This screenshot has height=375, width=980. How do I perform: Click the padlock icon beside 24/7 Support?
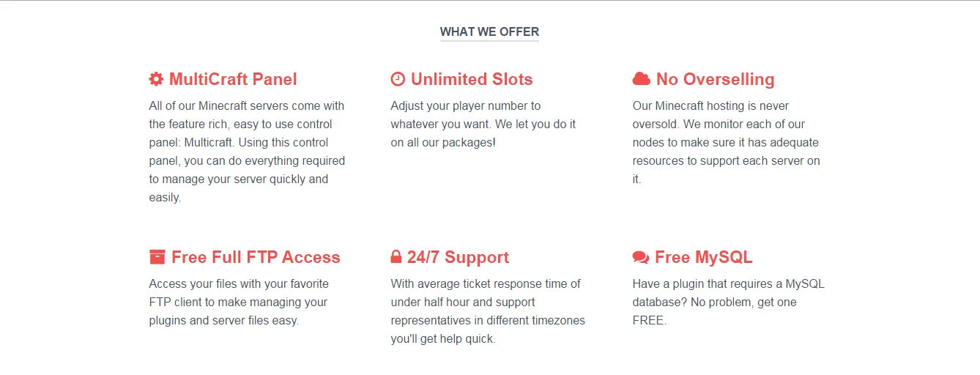pos(396,257)
